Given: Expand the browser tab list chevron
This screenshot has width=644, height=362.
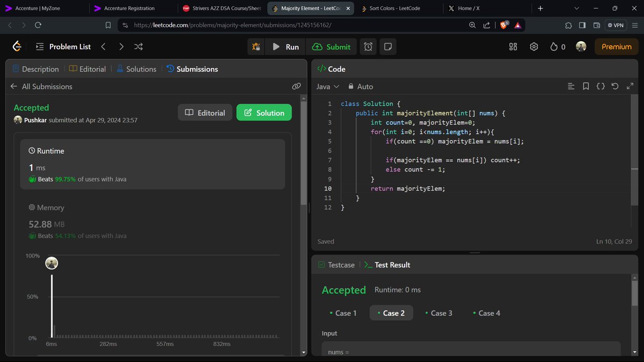Looking at the screenshot, I should click(x=577, y=9).
